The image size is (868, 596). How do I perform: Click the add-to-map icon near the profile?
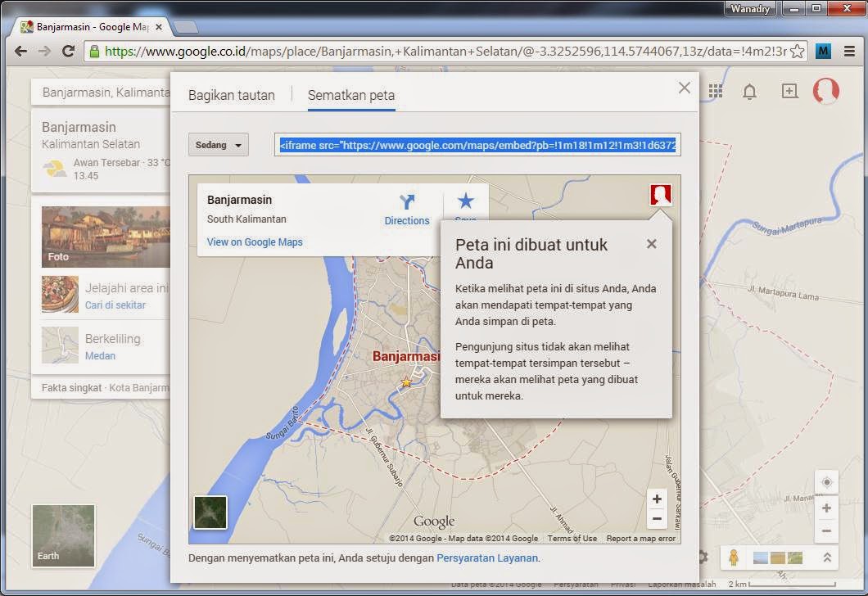click(x=789, y=92)
